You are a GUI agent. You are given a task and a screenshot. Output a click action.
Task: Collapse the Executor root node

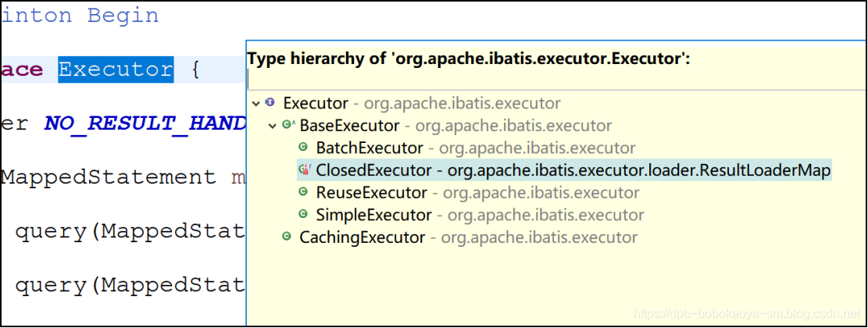pyautogui.click(x=255, y=103)
